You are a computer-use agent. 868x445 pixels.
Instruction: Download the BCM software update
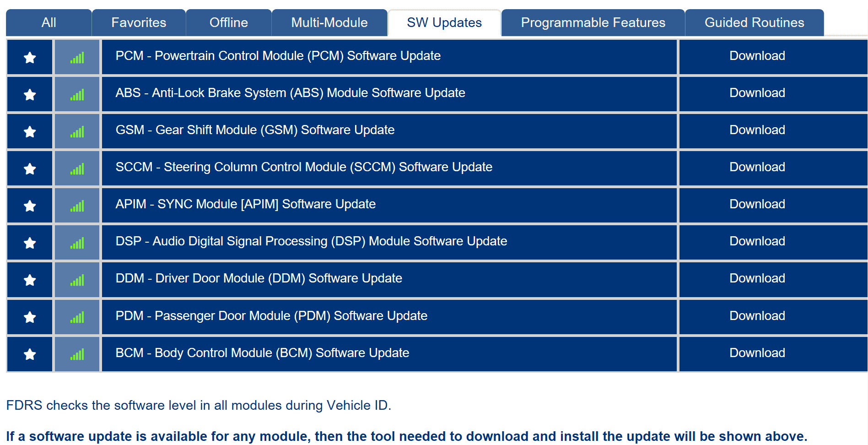[x=757, y=353]
